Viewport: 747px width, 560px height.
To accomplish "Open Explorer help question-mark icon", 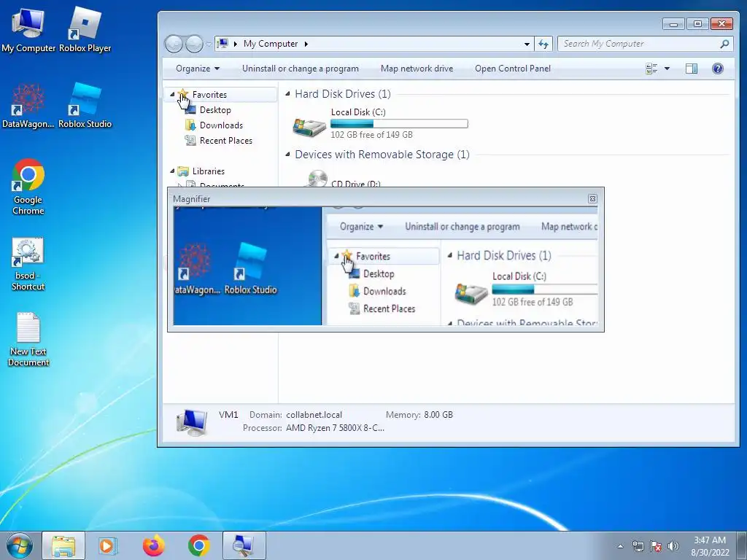I will 718,69.
